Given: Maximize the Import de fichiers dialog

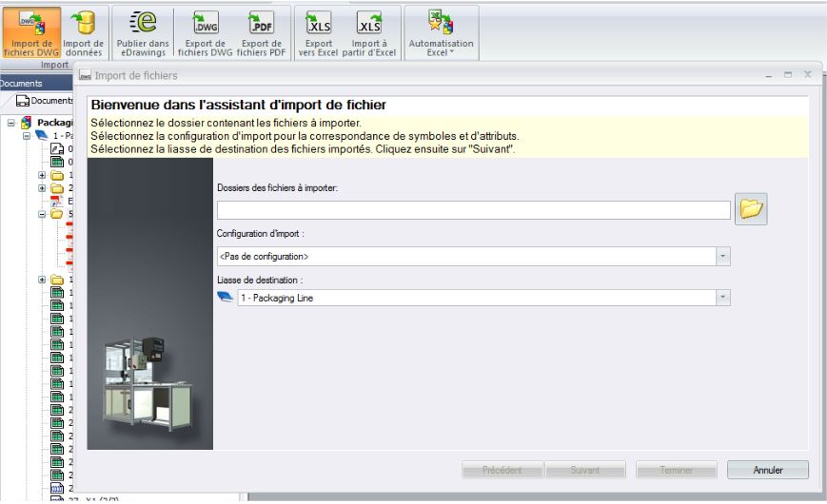Looking at the screenshot, I should click(x=788, y=75).
